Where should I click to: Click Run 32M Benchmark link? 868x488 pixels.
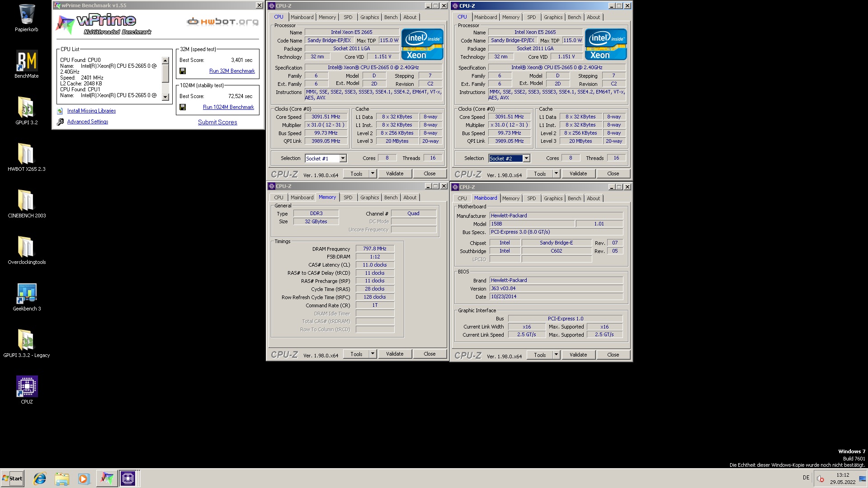pos(232,71)
